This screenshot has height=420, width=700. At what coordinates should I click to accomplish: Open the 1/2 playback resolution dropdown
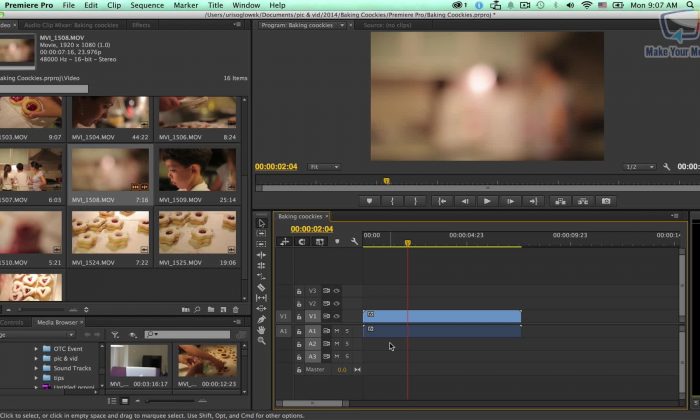639,167
